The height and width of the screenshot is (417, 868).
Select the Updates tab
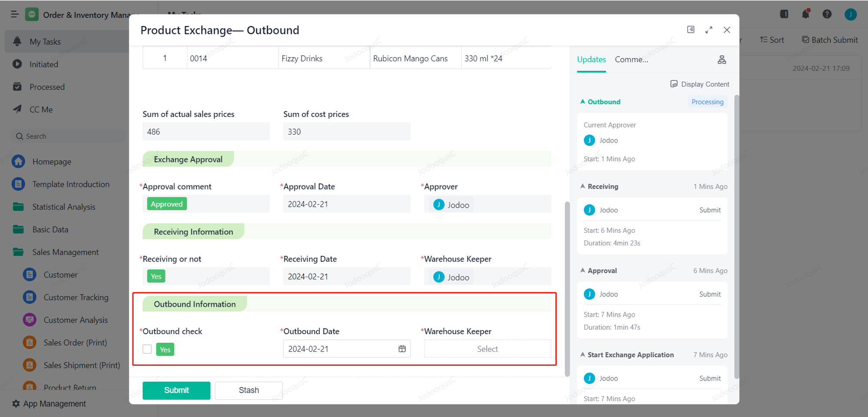591,60
